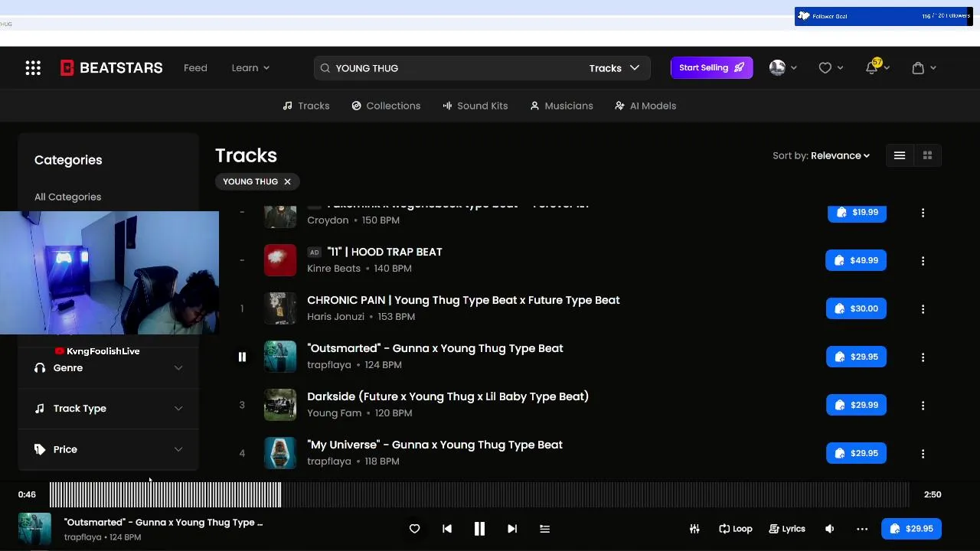Click the BeatStars logo
Viewport: 980px width, 551px height.
pyautogui.click(x=112, y=68)
